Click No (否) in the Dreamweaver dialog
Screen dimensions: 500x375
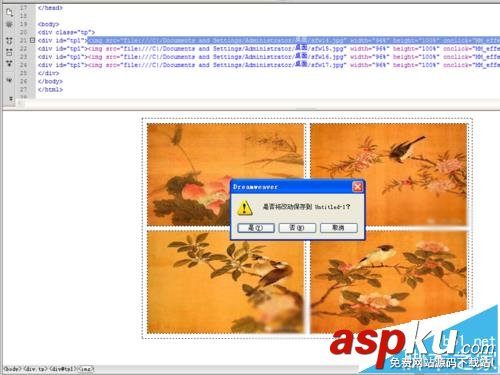pyautogui.click(x=297, y=228)
